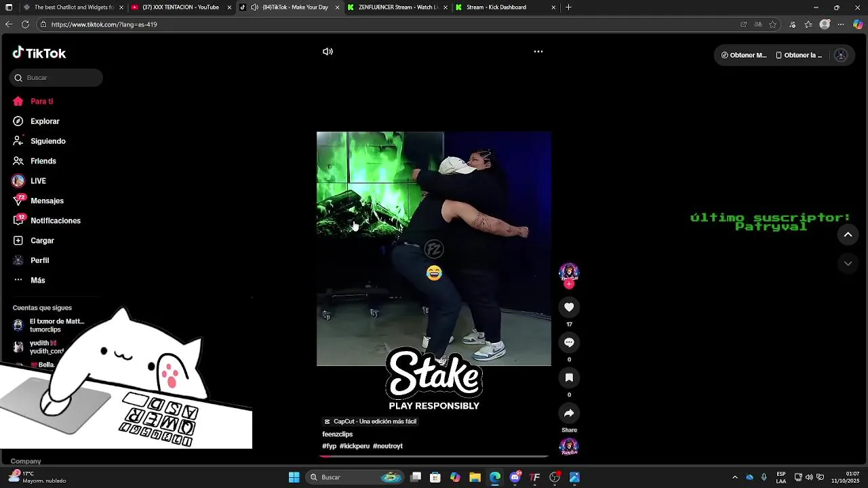Image resolution: width=868 pixels, height=488 pixels.
Task: Open the browser profile avatar
Action: point(825,24)
